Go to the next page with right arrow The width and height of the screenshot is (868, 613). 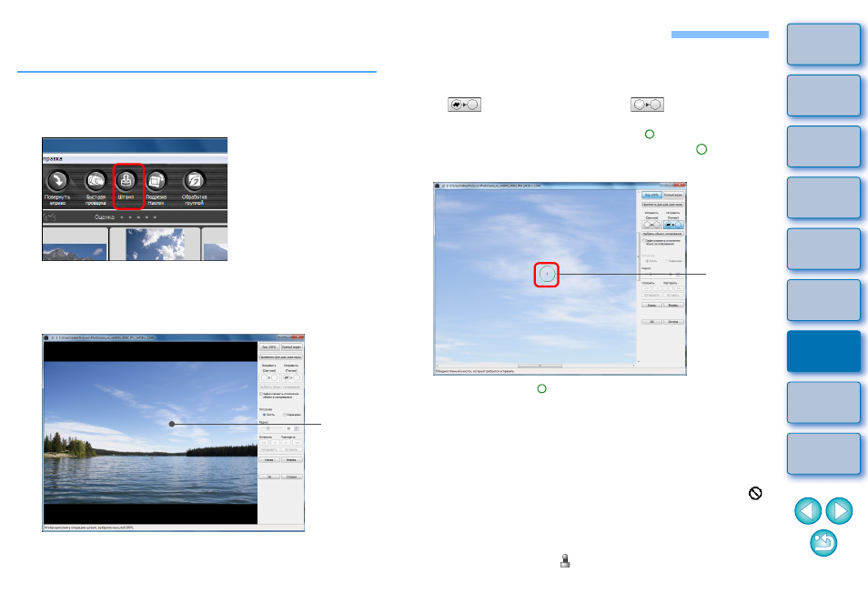pyautogui.click(x=839, y=510)
